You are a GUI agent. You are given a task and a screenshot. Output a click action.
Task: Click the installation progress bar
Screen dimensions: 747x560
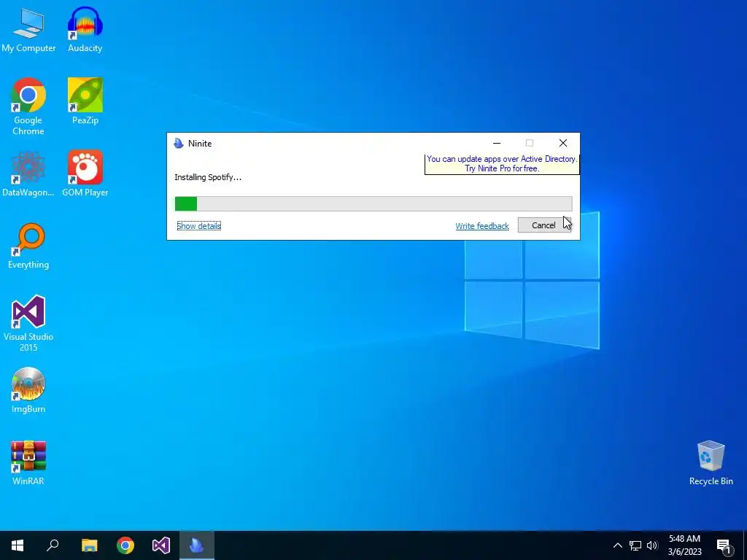click(373, 204)
